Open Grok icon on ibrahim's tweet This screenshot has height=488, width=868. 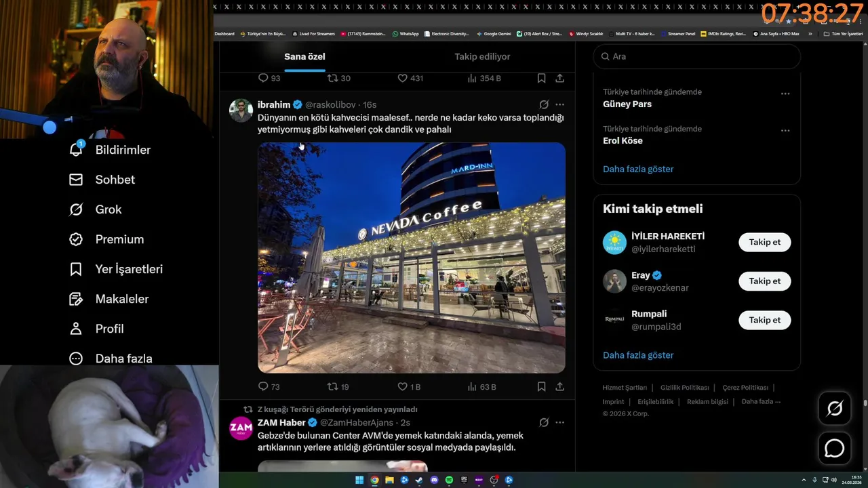(x=544, y=104)
